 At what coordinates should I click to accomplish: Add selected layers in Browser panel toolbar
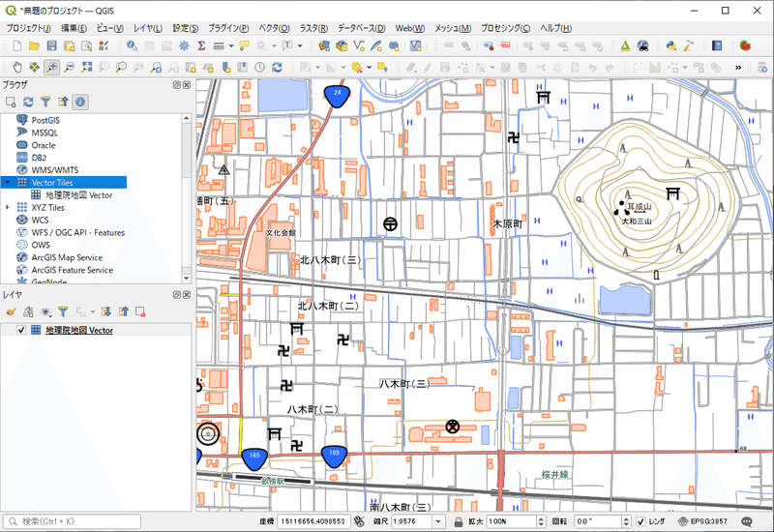(x=11, y=103)
